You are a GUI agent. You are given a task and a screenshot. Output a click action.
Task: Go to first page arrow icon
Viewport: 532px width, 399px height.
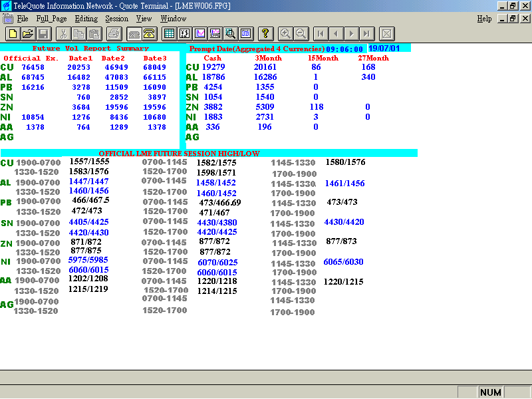(x=321, y=34)
